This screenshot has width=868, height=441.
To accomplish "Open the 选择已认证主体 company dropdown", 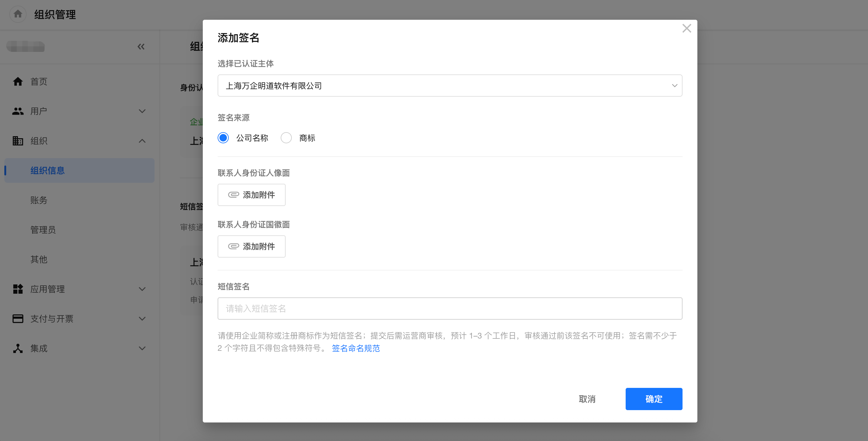I will point(449,86).
